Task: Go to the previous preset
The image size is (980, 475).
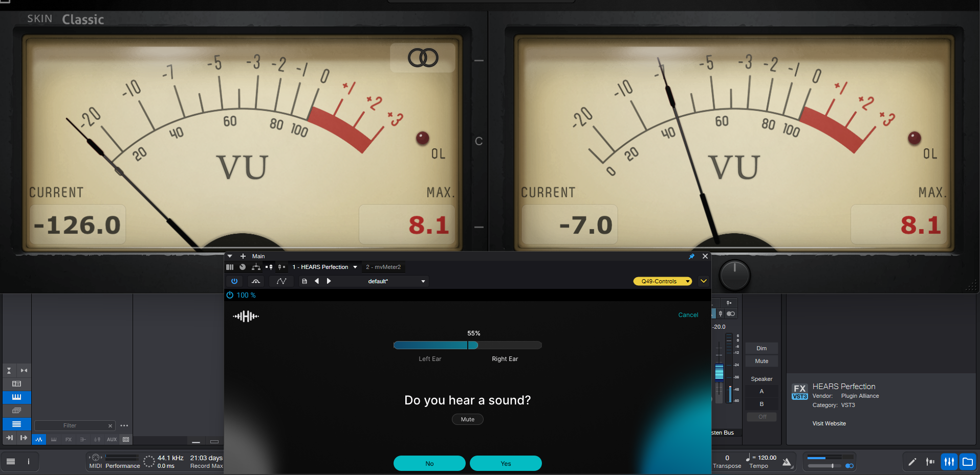Action: tap(317, 281)
